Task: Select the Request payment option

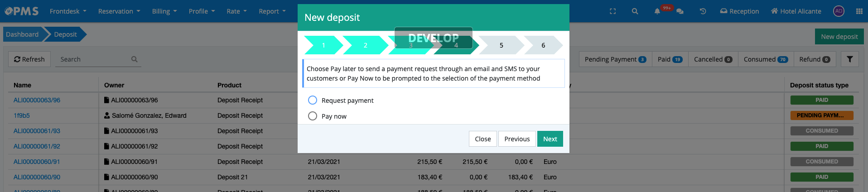Action: pos(313,100)
